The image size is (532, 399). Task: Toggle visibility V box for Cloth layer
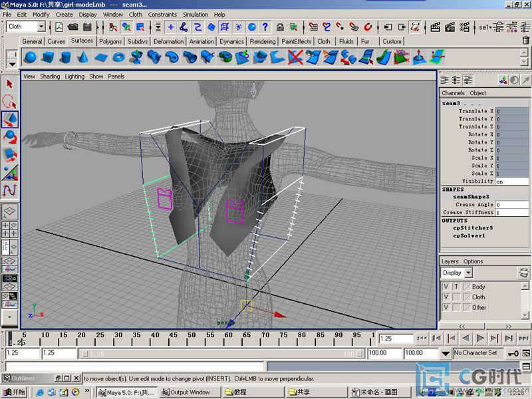pos(446,297)
